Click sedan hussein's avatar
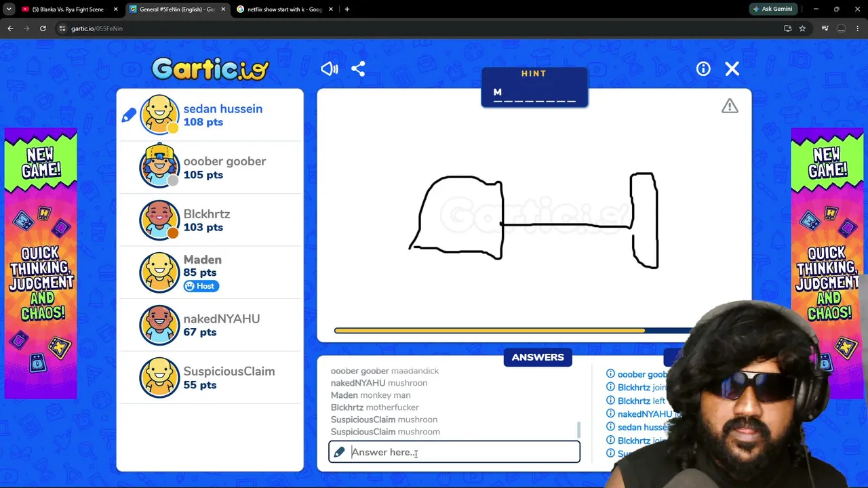Viewport: 868px width, 488px height. [159, 115]
